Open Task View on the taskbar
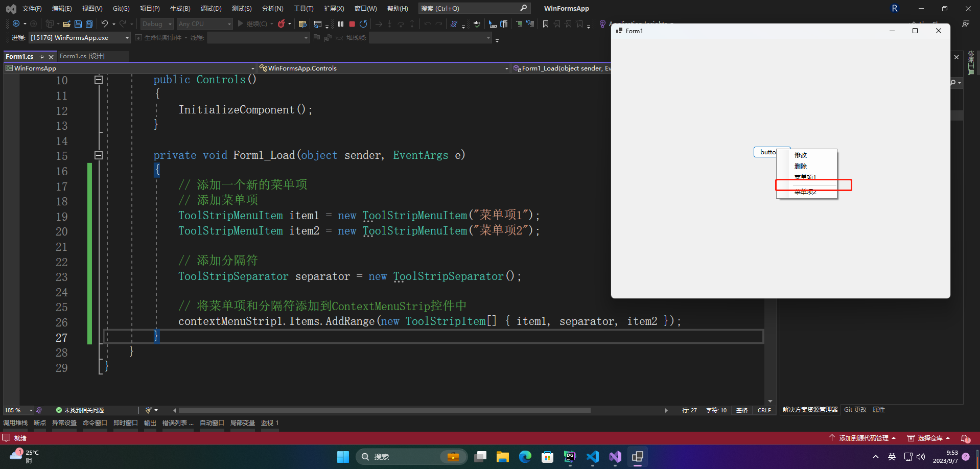The image size is (980, 469). click(x=480, y=457)
